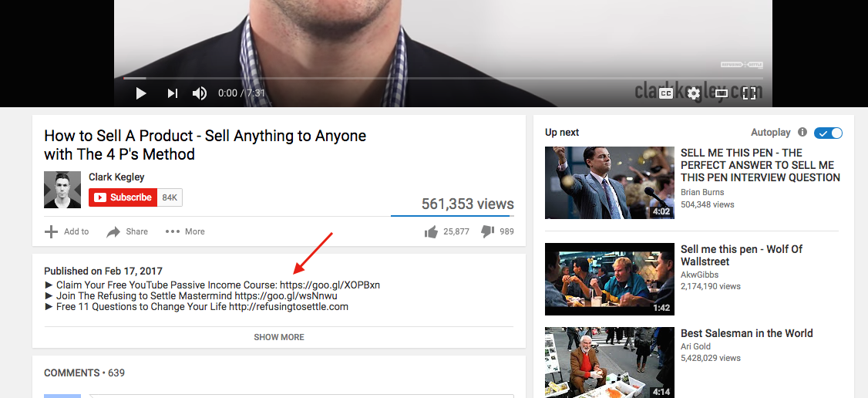Mute the video volume speaker
Viewport: 868px width, 398px height.
coord(200,93)
